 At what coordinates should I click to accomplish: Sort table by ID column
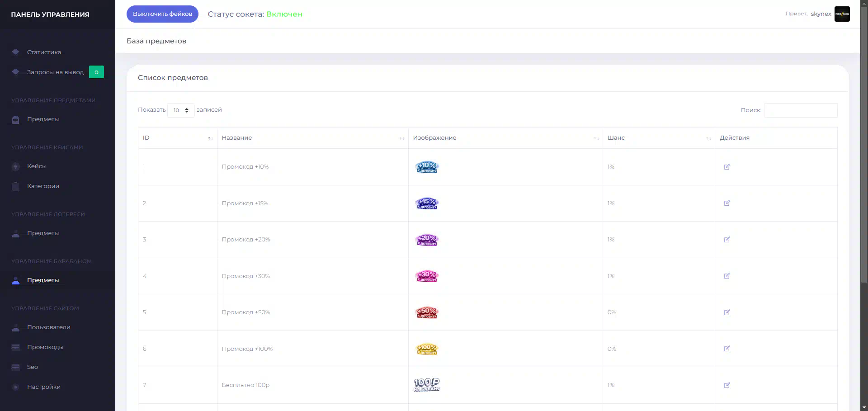tap(177, 138)
